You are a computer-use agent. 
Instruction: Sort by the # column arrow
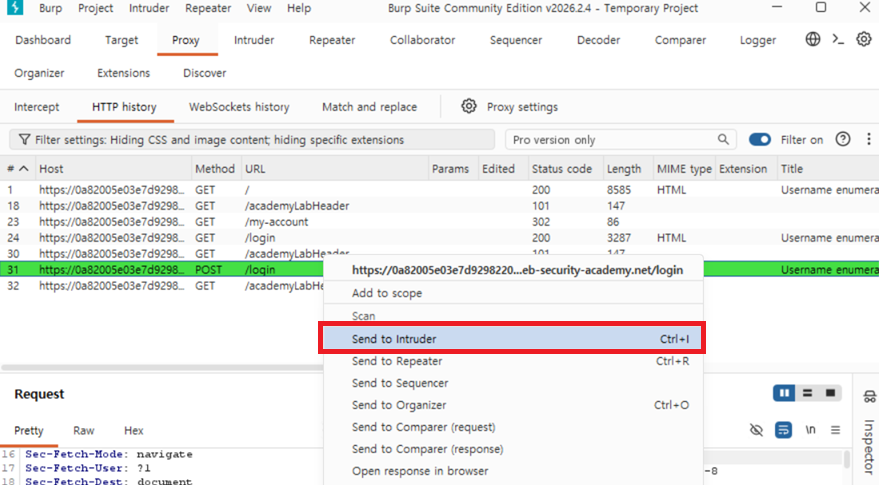24,168
